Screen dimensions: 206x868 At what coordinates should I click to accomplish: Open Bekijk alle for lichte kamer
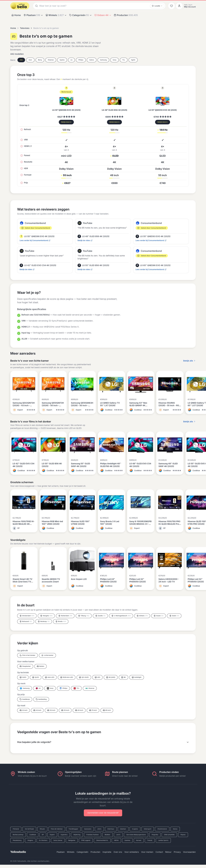click(x=189, y=361)
